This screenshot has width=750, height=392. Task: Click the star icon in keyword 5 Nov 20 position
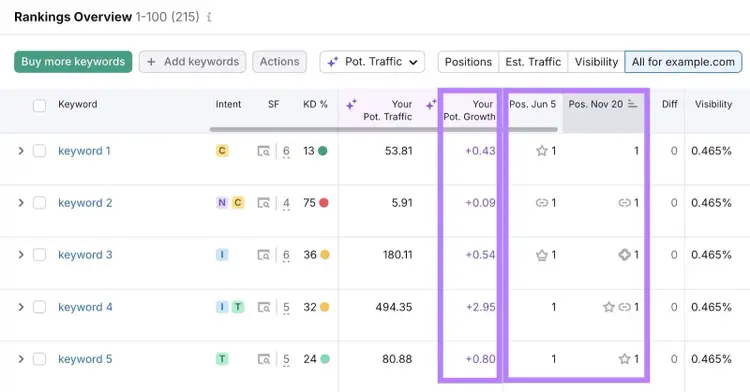624,359
